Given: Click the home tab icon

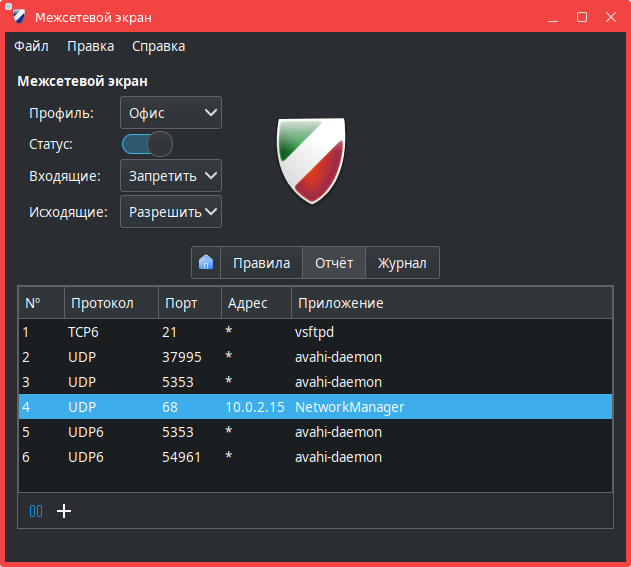Looking at the screenshot, I should pos(206,263).
